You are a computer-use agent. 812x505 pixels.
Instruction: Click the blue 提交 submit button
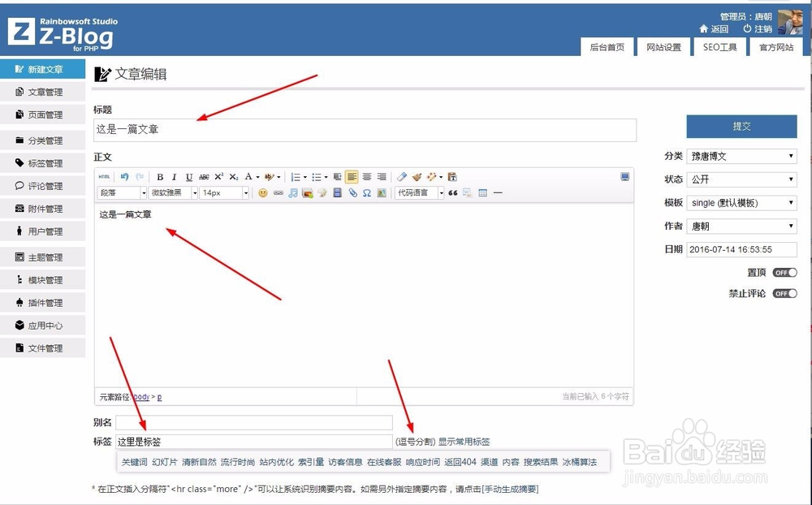point(741,126)
